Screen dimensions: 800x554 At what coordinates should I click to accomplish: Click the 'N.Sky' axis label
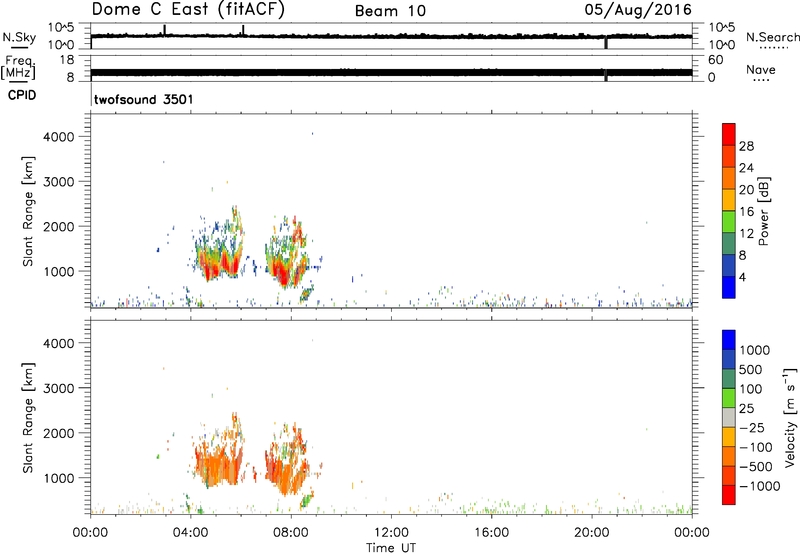(x=19, y=37)
